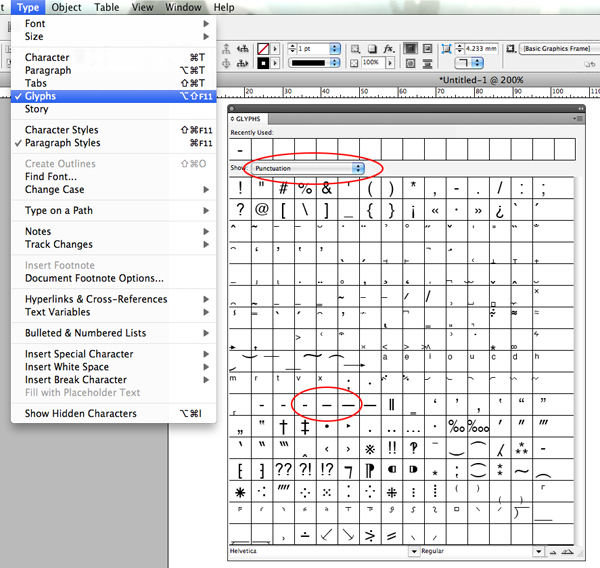Click the zoom-in mountains icon in Glyphs panel
This screenshot has height=568, width=600.
pyautogui.click(x=567, y=552)
